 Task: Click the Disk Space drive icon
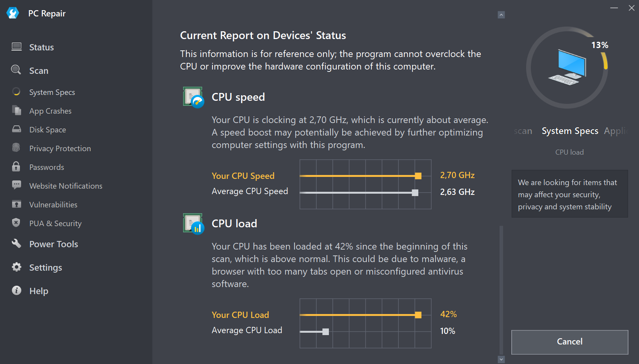coord(16,129)
